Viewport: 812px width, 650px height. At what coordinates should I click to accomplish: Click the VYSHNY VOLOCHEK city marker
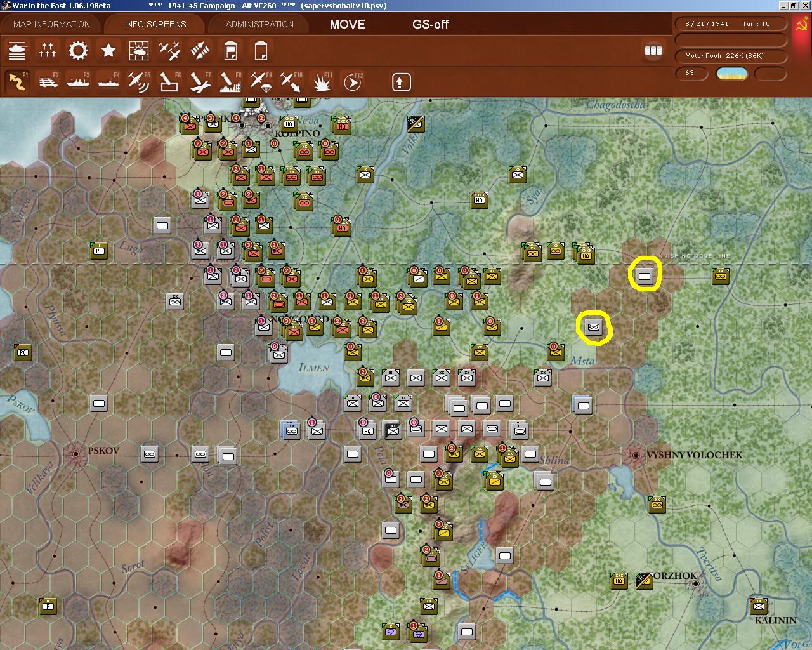(636, 454)
